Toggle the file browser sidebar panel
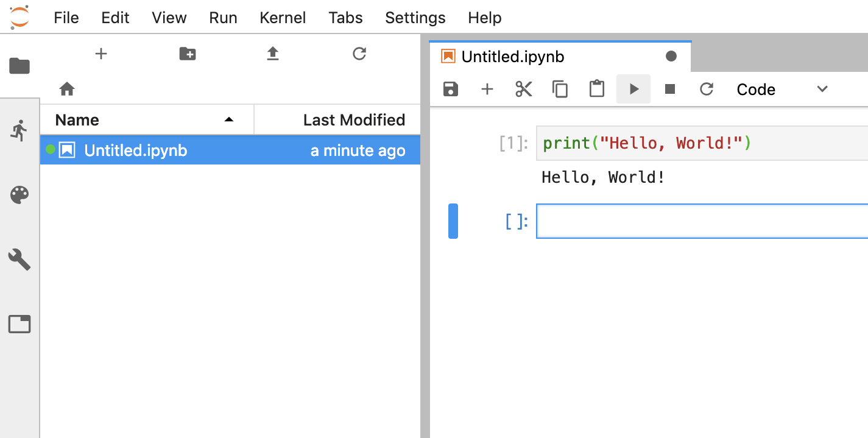Screen dimensions: 868x438 coord(19,66)
